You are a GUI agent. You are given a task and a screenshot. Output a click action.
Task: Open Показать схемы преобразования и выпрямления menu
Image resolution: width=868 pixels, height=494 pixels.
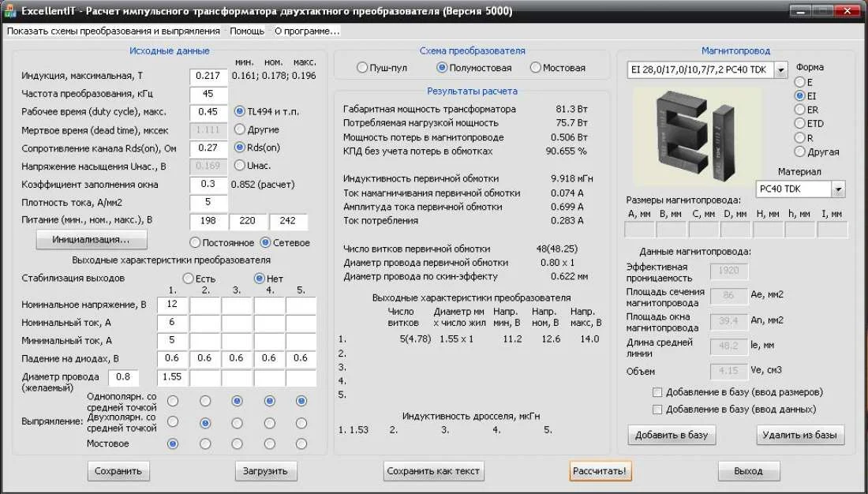pos(114,31)
